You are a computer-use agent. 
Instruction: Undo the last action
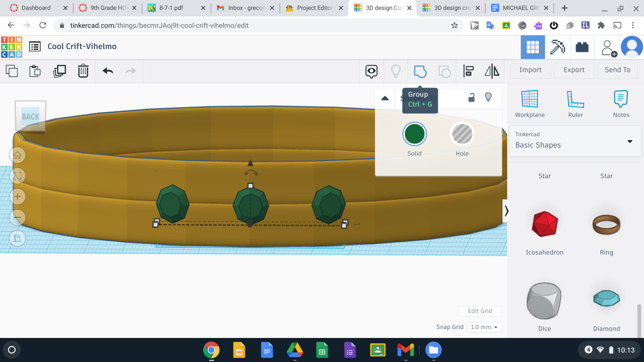(107, 71)
